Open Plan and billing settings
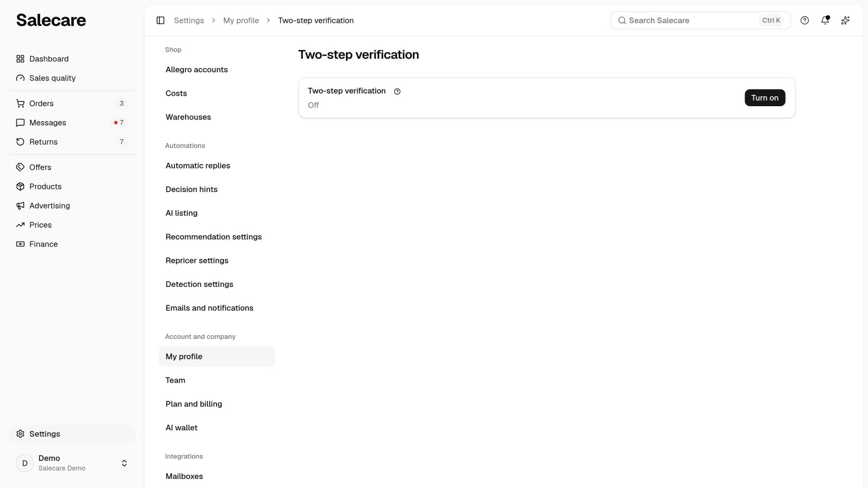 [x=217, y=404]
